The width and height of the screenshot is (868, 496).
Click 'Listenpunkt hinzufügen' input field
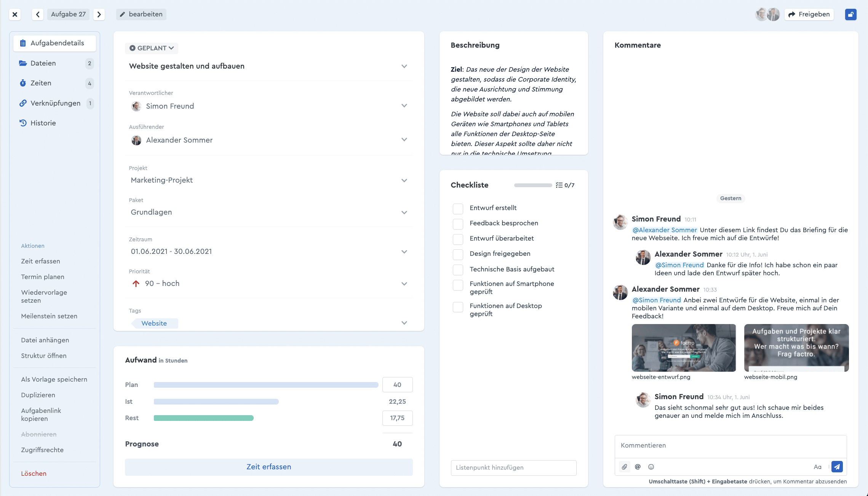(513, 468)
